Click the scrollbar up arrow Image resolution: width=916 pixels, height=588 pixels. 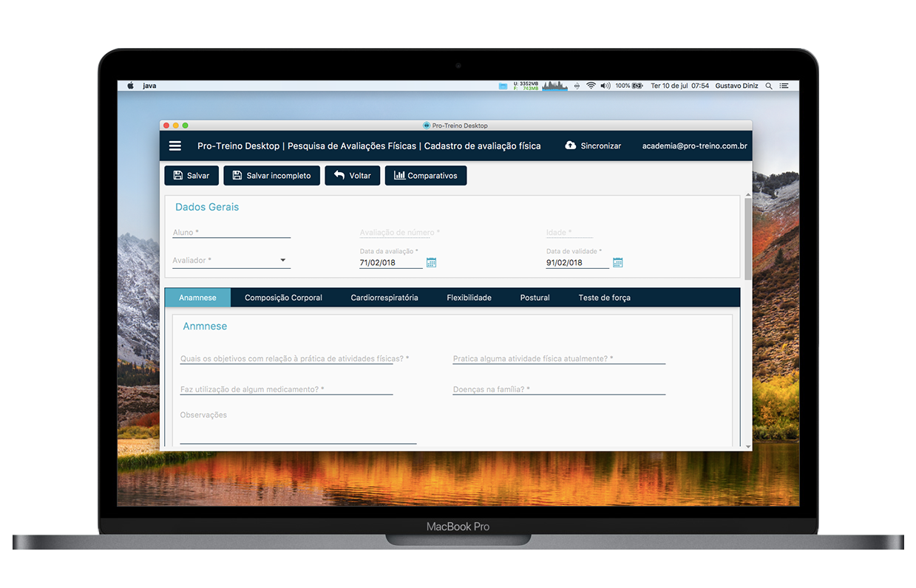tap(748, 194)
